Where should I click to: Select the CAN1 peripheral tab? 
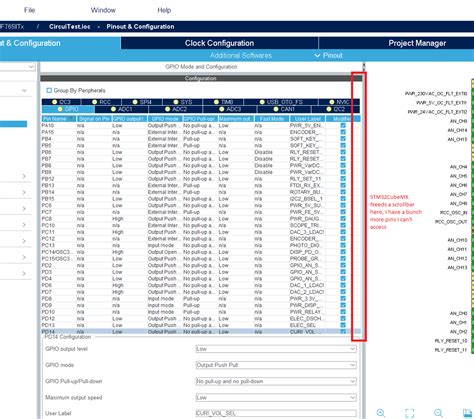(x=284, y=109)
